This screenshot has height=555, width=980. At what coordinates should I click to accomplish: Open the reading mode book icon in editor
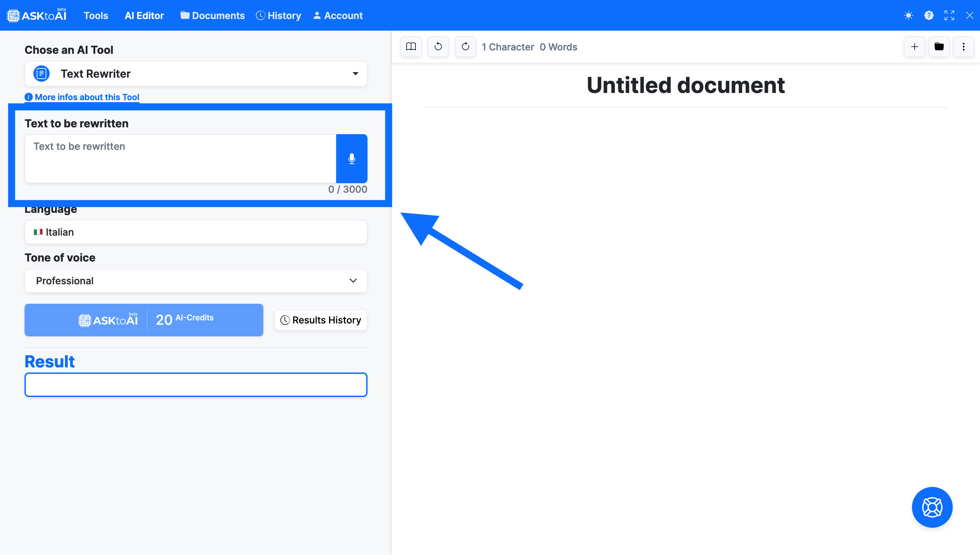pos(411,47)
